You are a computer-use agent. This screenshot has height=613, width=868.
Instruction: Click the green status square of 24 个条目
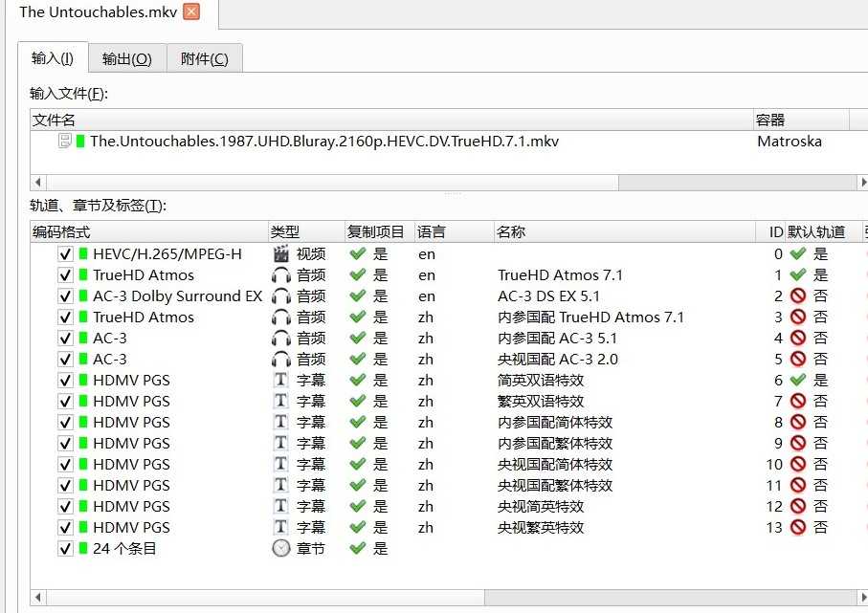(x=83, y=548)
